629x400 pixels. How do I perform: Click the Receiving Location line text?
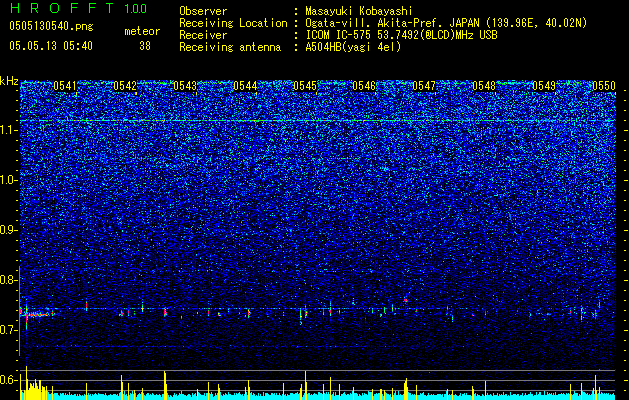[x=446, y=23]
